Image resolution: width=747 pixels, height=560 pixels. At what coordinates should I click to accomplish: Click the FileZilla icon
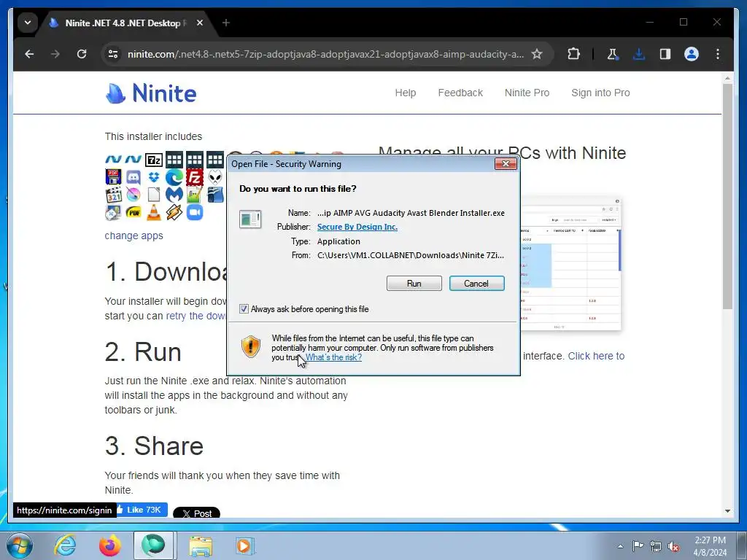click(x=194, y=177)
